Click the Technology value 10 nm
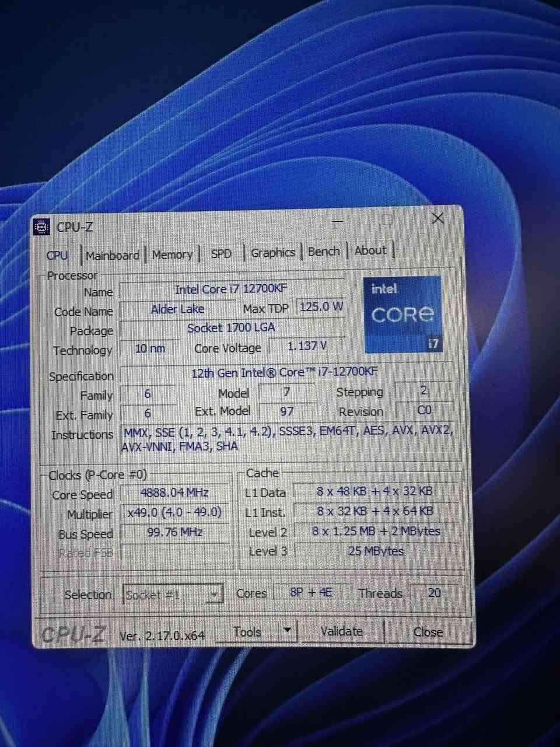This screenshot has width=560, height=747. 150,348
